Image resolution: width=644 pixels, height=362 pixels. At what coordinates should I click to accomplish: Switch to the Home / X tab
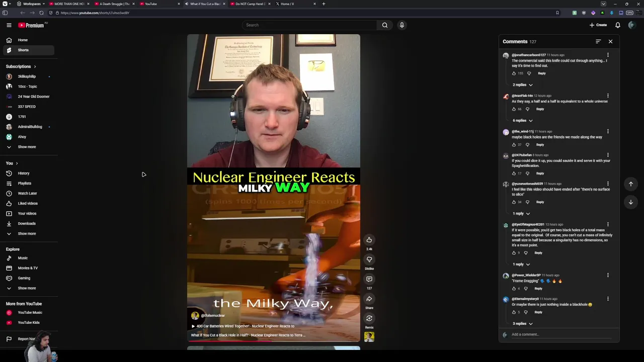295,4
